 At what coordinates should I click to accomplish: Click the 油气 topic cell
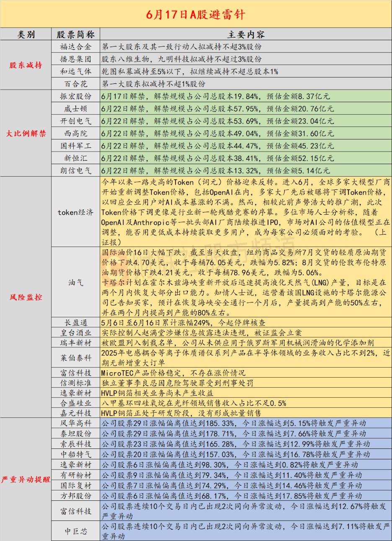76,283
